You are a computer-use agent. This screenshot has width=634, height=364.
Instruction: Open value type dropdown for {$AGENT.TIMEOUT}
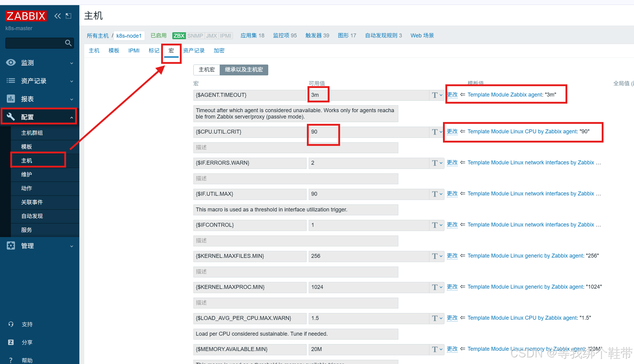[x=437, y=95]
